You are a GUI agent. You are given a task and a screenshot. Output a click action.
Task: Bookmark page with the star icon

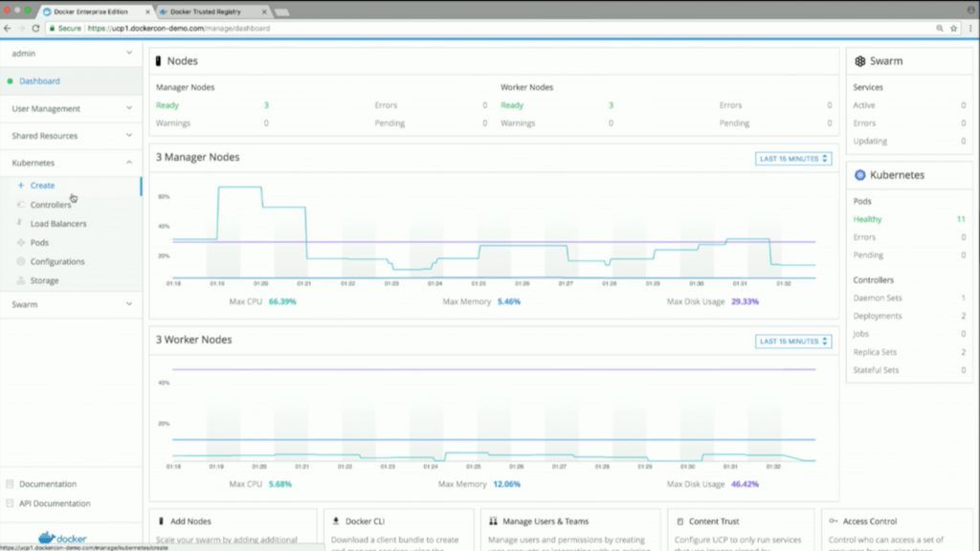954,28
